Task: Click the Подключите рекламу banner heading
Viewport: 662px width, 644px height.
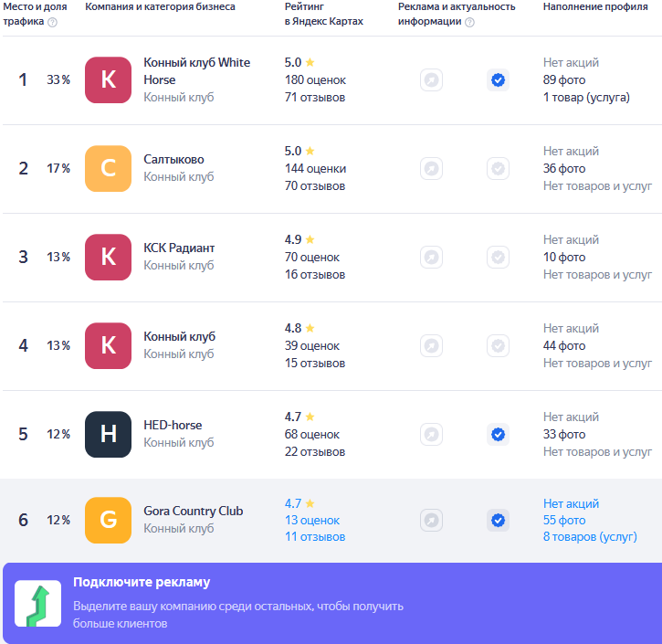Action: pyautogui.click(x=142, y=582)
